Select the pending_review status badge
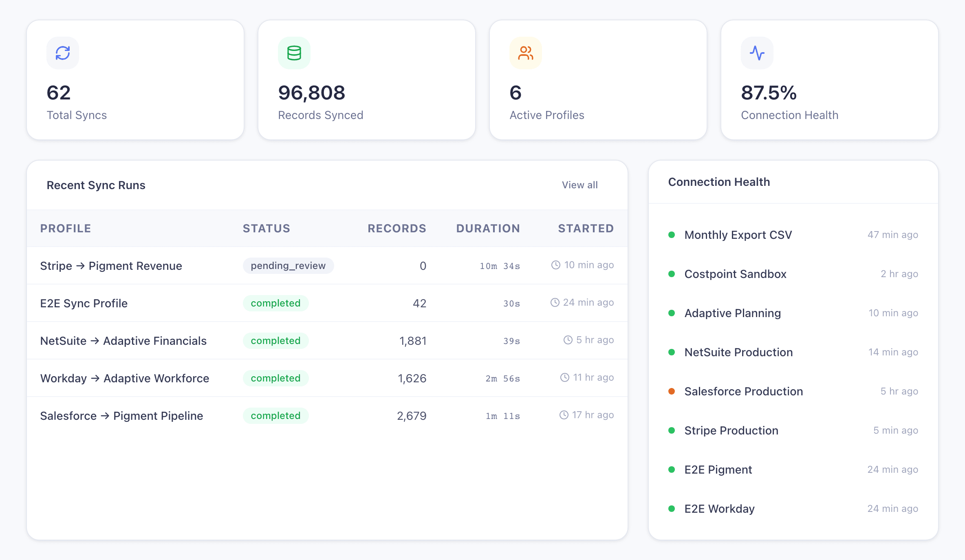This screenshot has width=965, height=560. (x=288, y=265)
